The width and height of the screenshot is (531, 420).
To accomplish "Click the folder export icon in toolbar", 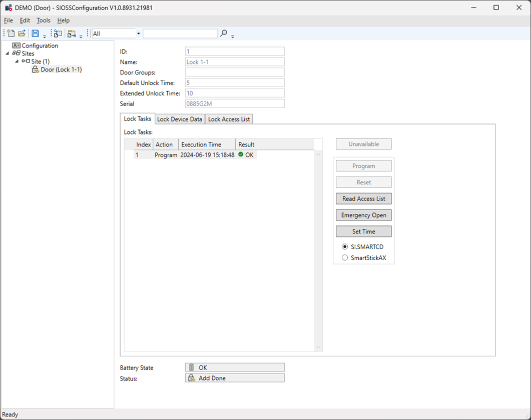I will click(x=72, y=33).
